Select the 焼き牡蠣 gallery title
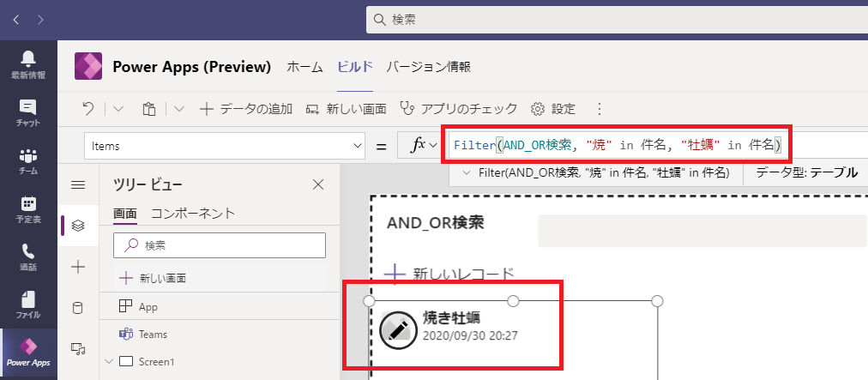This screenshot has width=868, height=380. click(451, 318)
